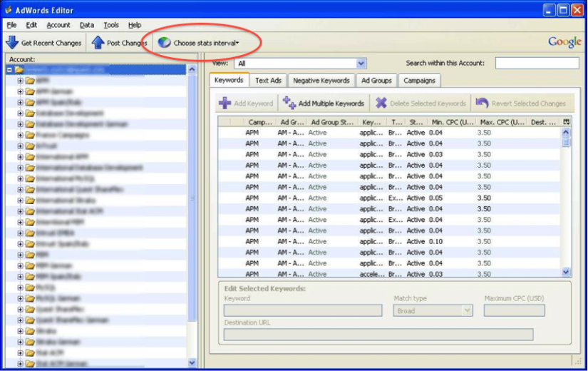
Task: Click the account tree scroll up arrow
Action: [x=192, y=69]
